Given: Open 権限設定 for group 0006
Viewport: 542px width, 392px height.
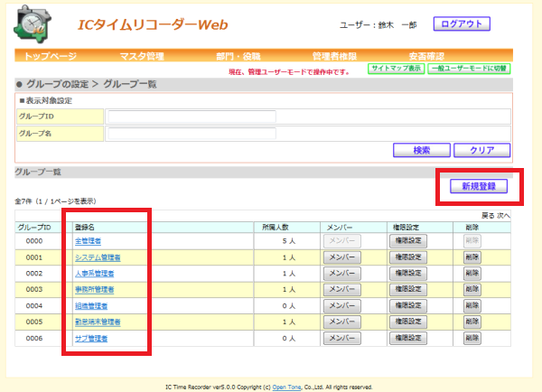Looking at the screenshot, I should tap(408, 338).
